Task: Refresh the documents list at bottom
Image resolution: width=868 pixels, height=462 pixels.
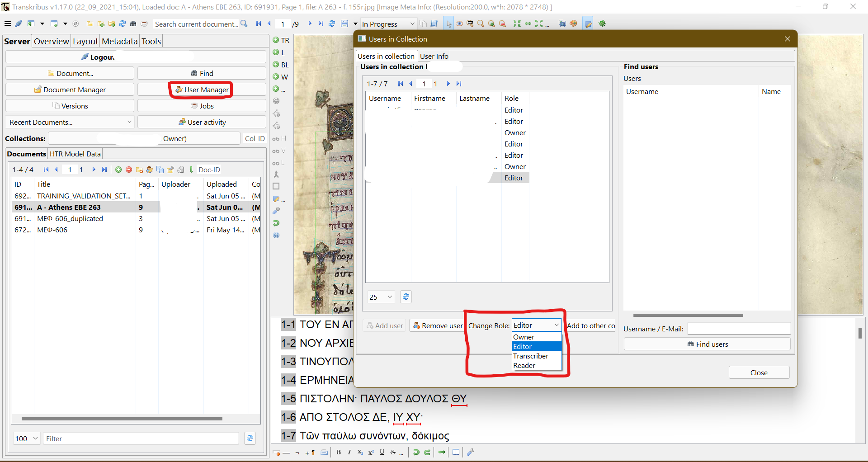Action: click(x=250, y=438)
